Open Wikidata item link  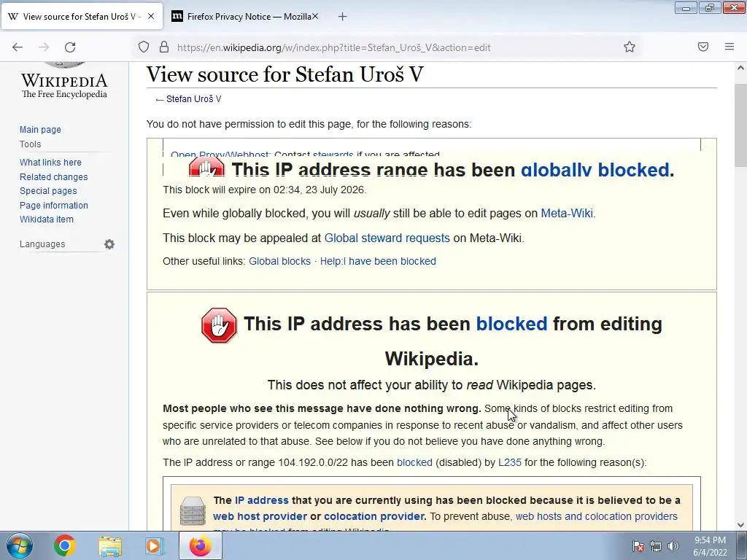point(47,219)
